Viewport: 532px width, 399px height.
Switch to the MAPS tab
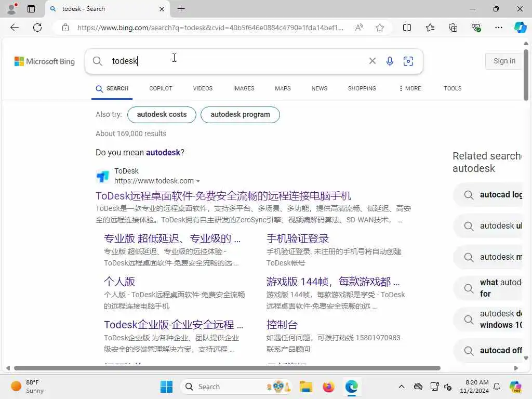pyautogui.click(x=283, y=88)
